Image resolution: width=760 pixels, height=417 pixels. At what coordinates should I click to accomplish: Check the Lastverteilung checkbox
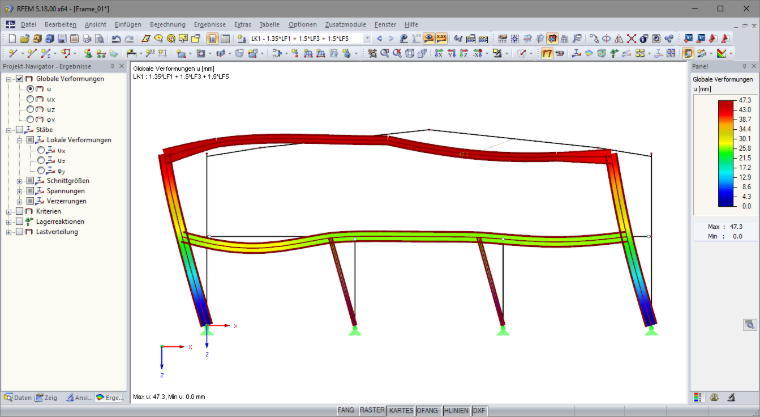[19, 232]
